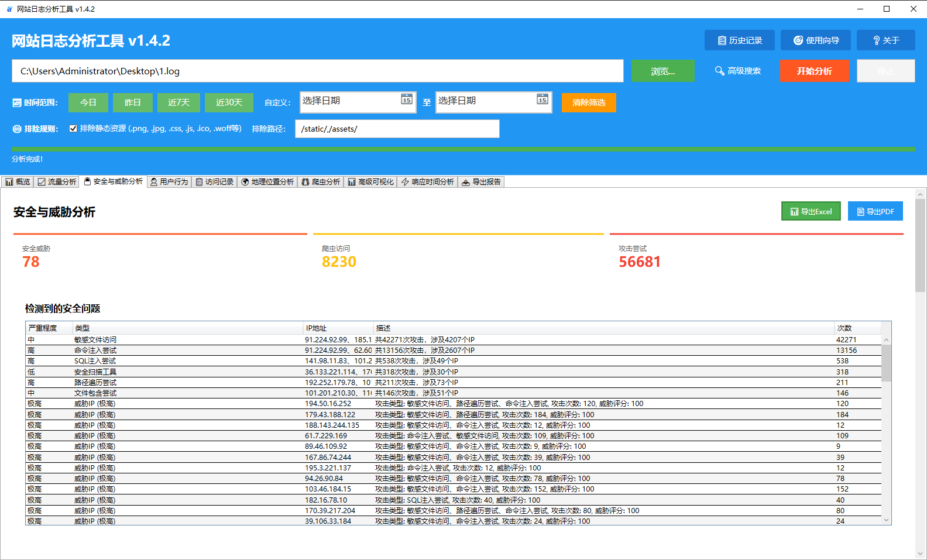Click the 浏览... browse button
The image size is (927, 560).
click(662, 71)
